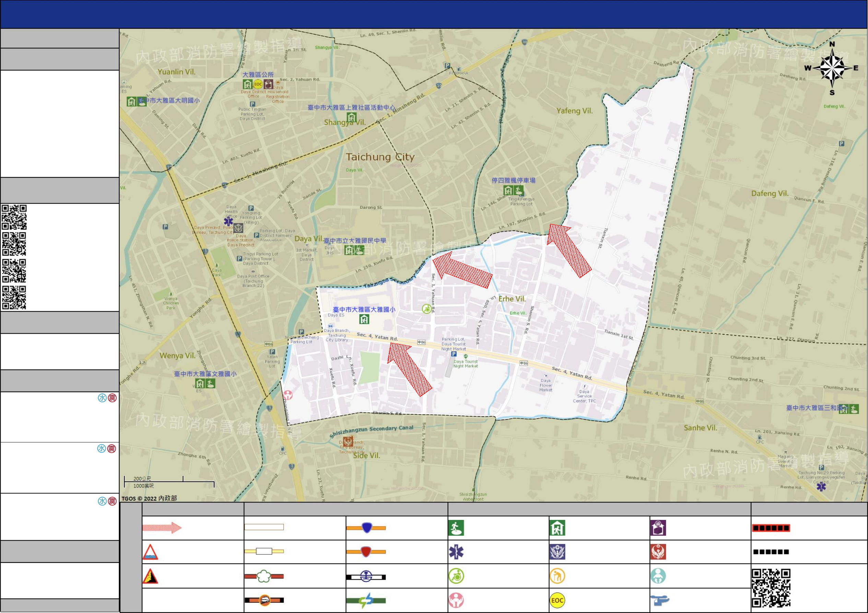
Task: Select the teal infant care legend icon
Action: (x=658, y=576)
